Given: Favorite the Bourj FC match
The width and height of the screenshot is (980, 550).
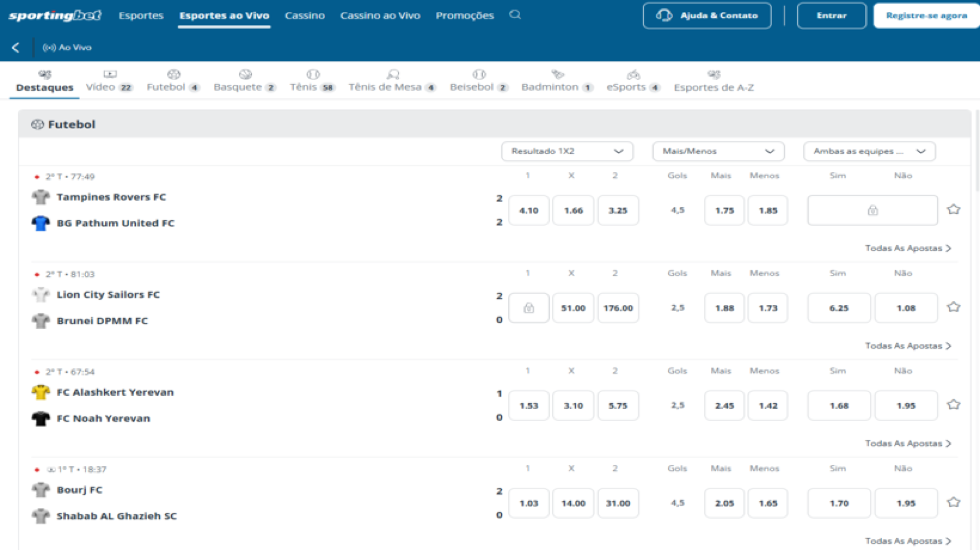Looking at the screenshot, I should pyautogui.click(x=953, y=503).
